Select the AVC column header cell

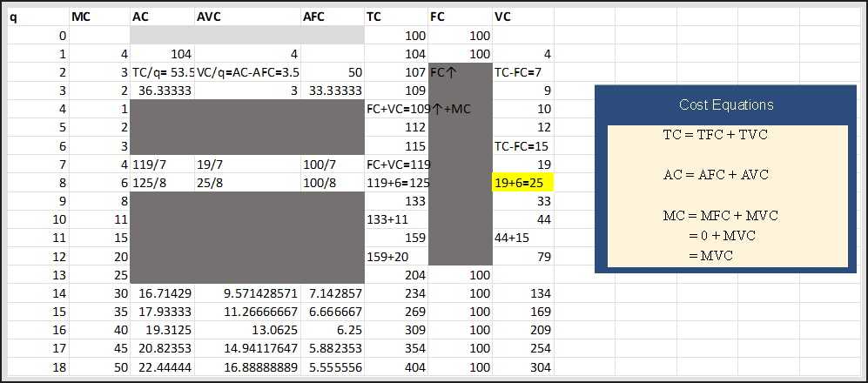click(x=247, y=17)
